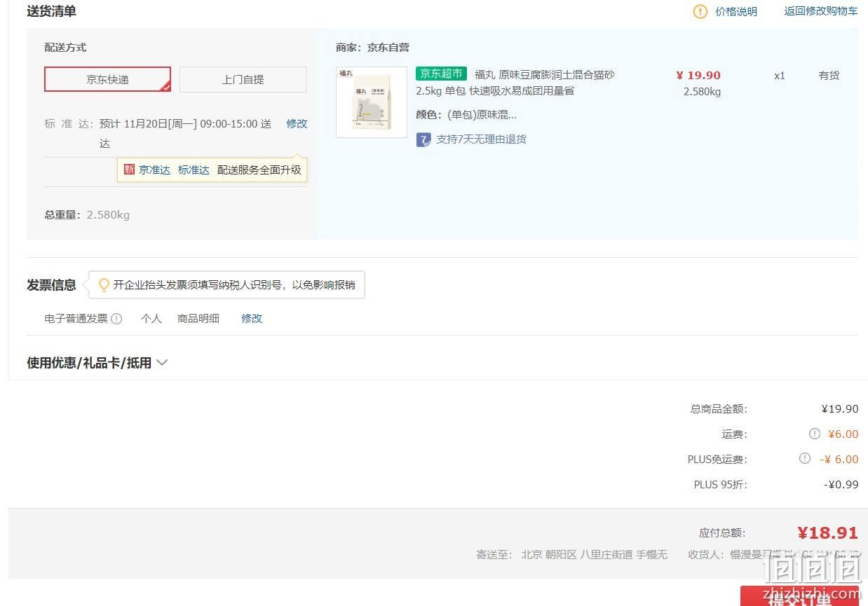Modify the delivery time with 修改

297,123
